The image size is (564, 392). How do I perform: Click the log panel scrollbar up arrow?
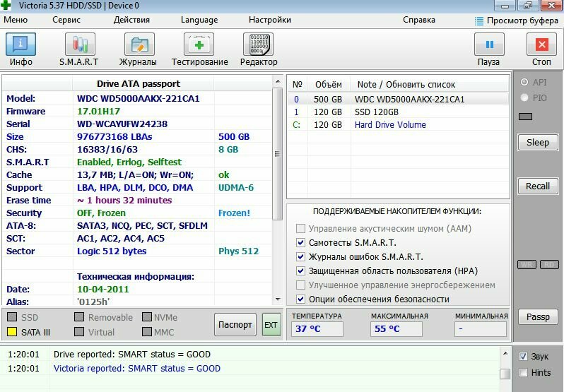pyautogui.click(x=505, y=354)
